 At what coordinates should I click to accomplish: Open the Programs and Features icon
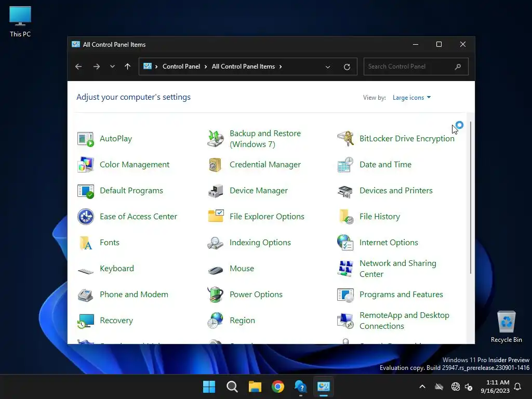click(x=345, y=295)
